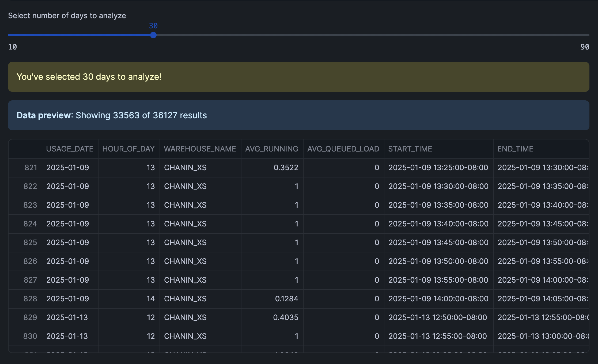Click the yellow 30 days selected banner

coord(298,77)
